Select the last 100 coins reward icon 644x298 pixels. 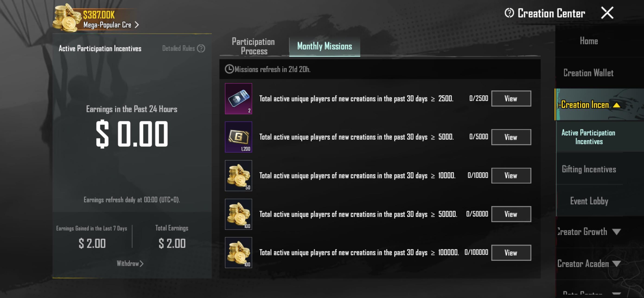point(238,253)
